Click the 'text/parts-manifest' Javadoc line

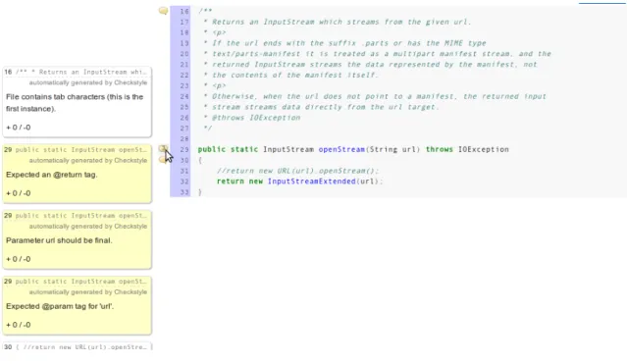pos(377,54)
